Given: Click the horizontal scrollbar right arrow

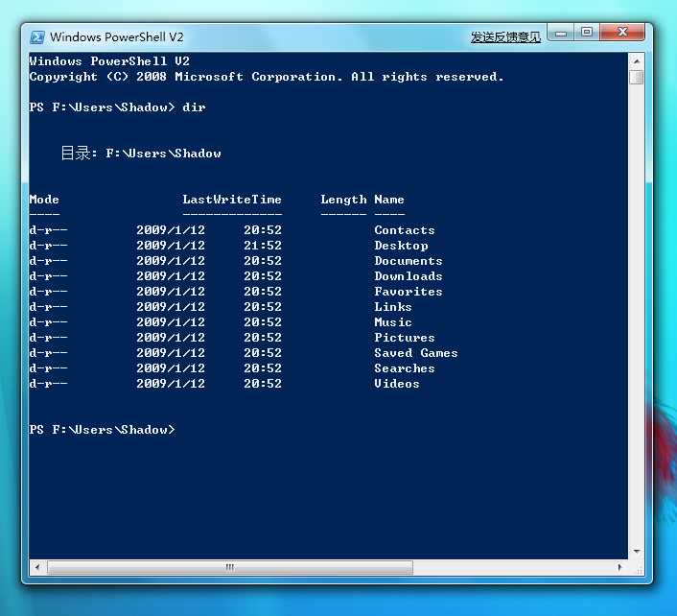Looking at the screenshot, I should 620,567.
